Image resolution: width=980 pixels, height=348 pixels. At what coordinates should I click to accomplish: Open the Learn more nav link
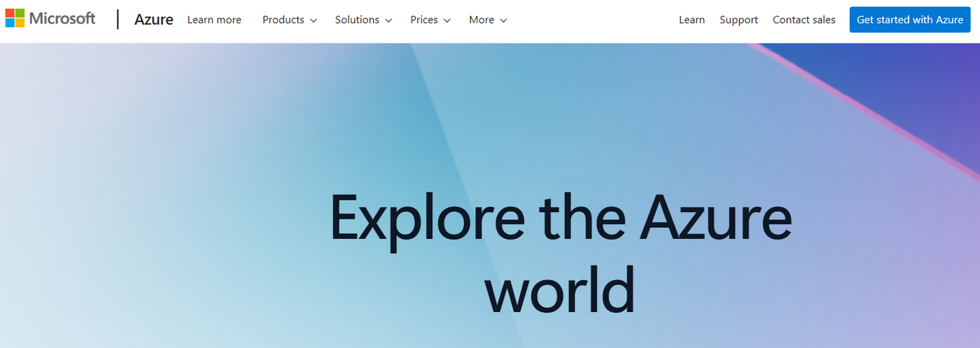[214, 20]
